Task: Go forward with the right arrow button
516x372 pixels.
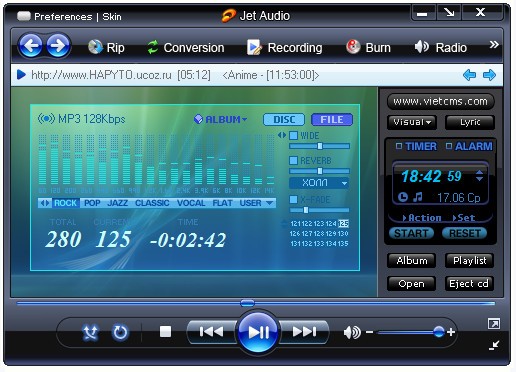Action: (58, 46)
